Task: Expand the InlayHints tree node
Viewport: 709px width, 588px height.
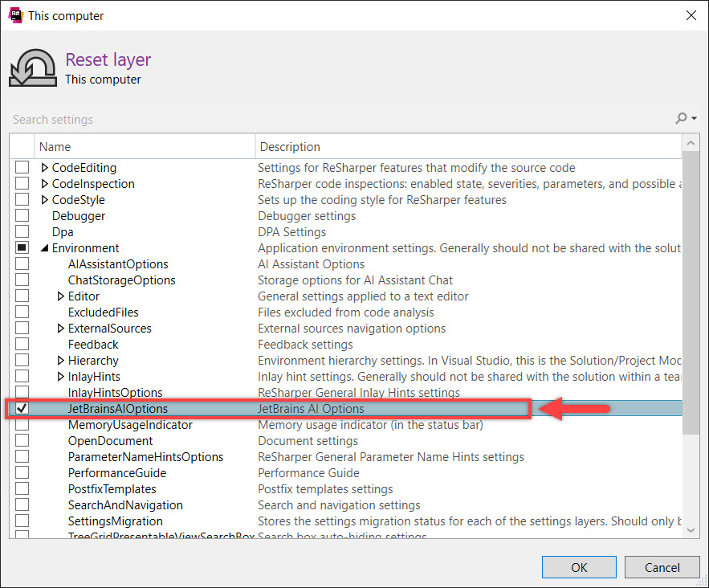Action: coord(60,376)
